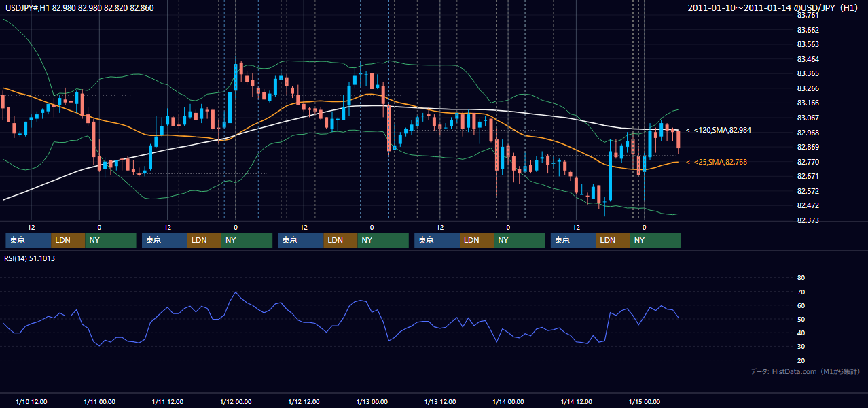Click the RSI 60 level label
The width and height of the screenshot is (868, 408).
pyautogui.click(x=801, y=305)
